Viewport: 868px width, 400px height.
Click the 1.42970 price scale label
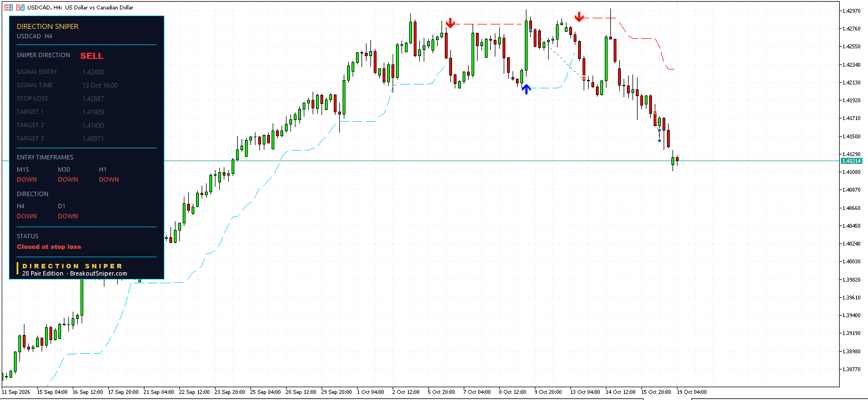click(x=851, y=11)
